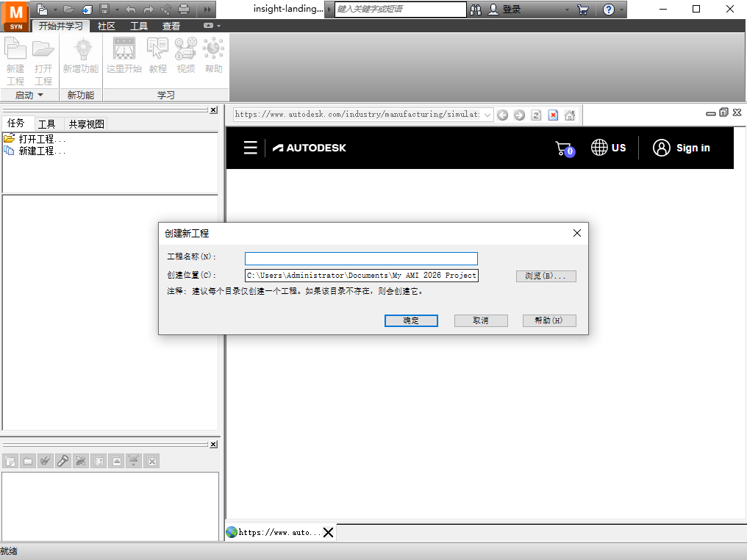The image size is (747, 560).
Task: Click the 浏览(B)... button
Action: (546, 276)
